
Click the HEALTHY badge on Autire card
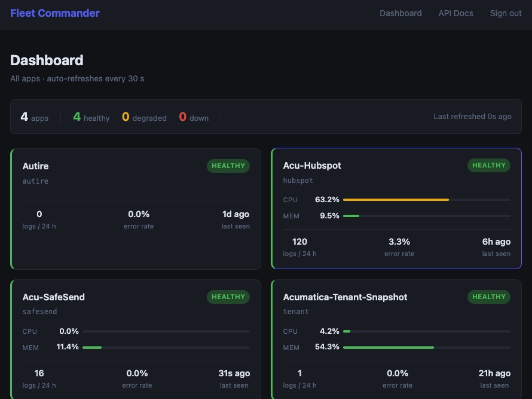coord(228,166)
